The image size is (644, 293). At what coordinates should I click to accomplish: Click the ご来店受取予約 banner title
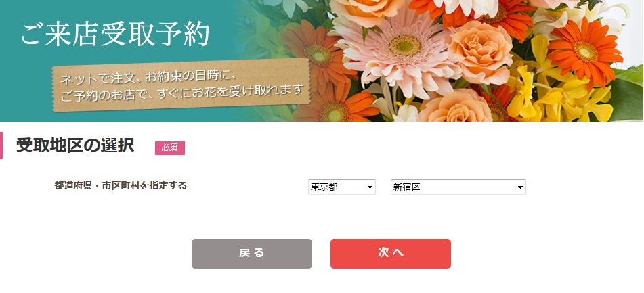click(115, 34)
